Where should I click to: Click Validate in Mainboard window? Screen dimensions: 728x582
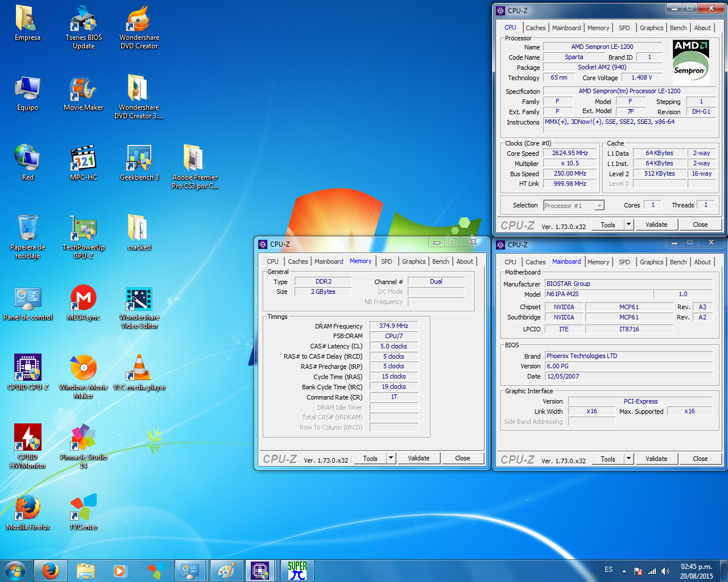[656, 459]
